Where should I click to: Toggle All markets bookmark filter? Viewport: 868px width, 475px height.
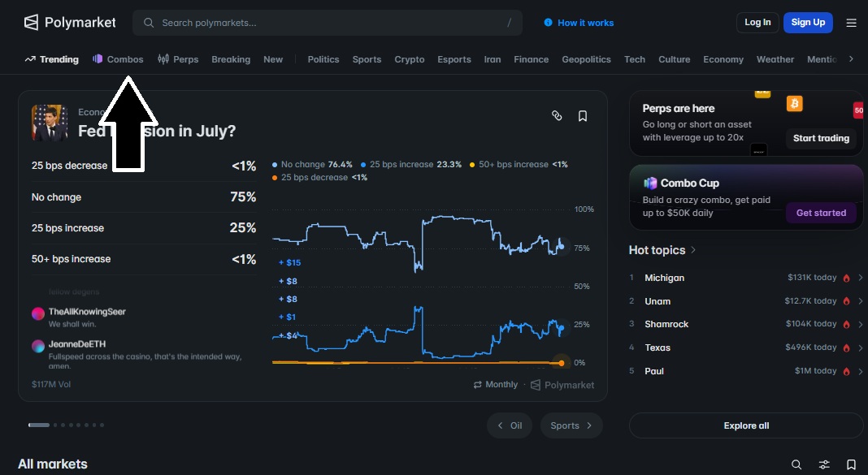(x=852, y=464)
